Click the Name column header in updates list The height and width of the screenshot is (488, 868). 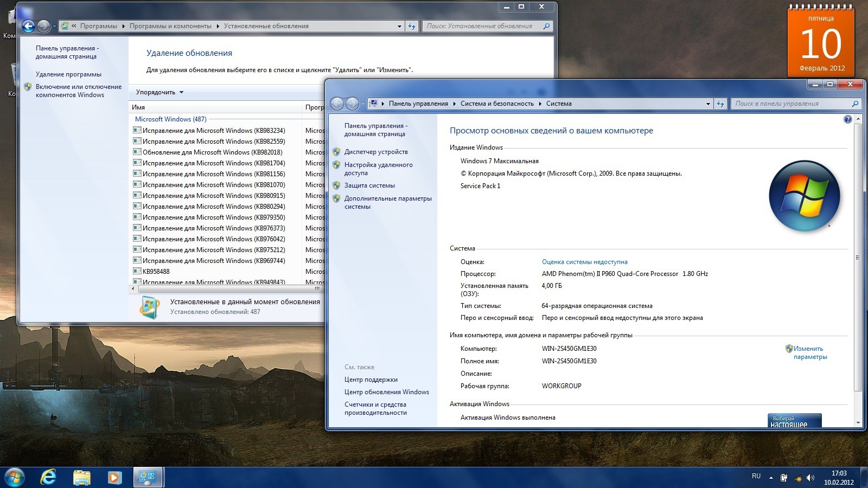(x=215, y=107)
